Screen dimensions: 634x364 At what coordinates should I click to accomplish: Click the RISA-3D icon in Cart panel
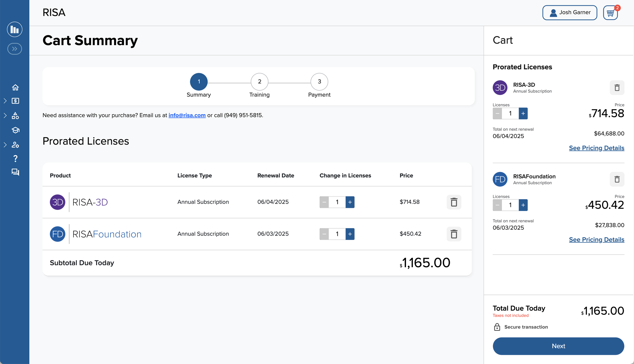pos(500,88)
